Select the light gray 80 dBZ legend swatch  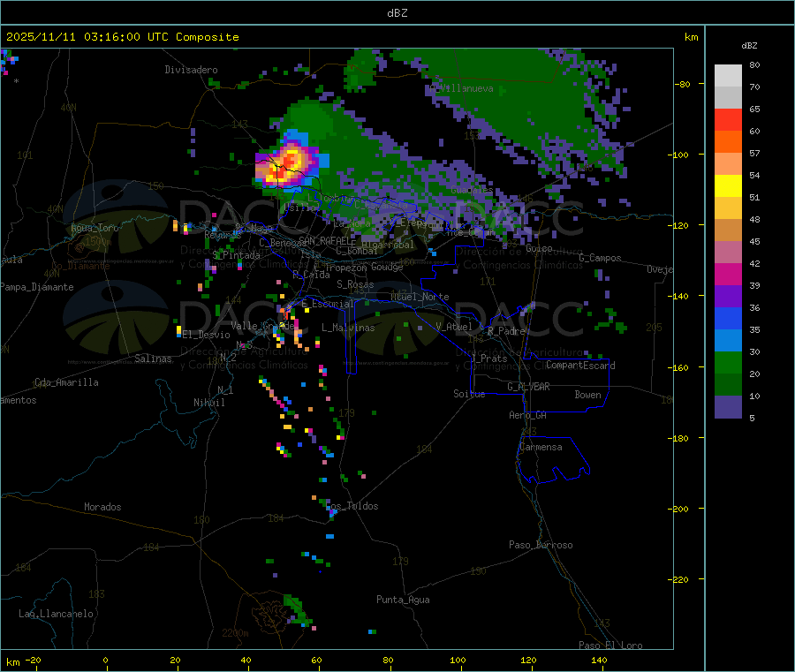click(728, 76)
